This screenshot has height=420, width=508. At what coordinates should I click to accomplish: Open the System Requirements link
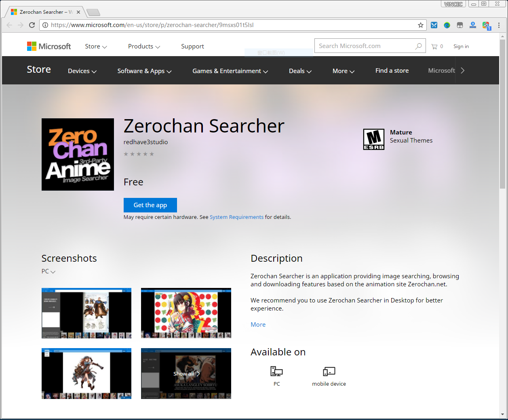(x=236, y=217)
